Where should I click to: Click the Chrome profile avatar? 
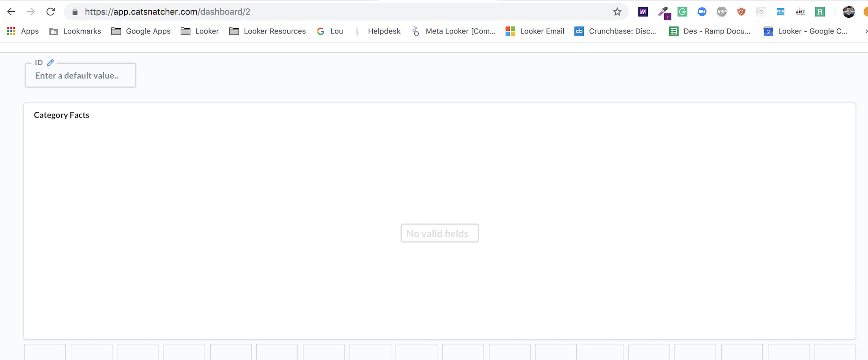tap(849, 11)
